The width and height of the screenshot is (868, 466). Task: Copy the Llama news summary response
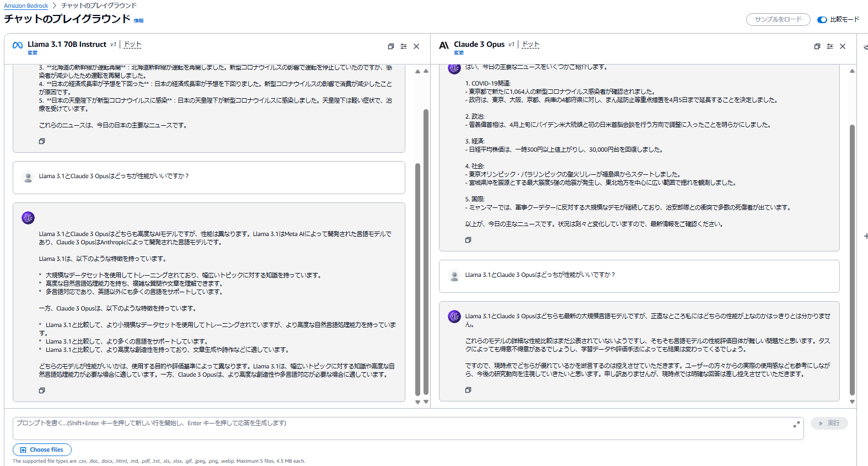pos(42,141)
